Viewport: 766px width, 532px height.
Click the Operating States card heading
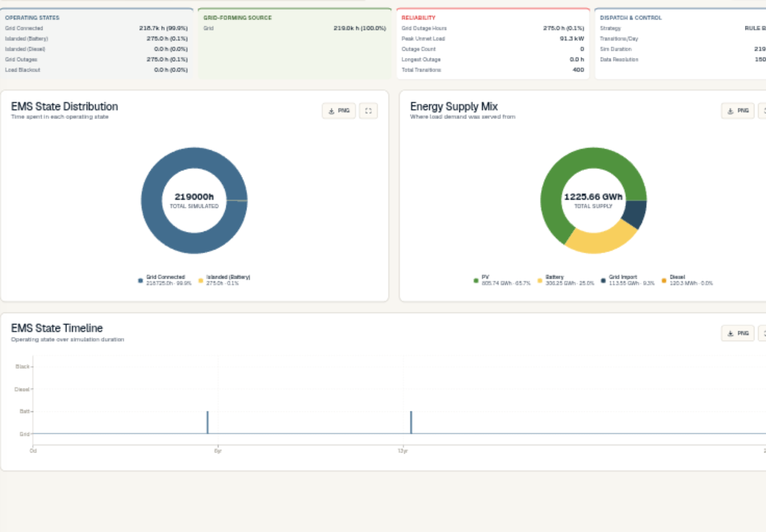(x=32, y=18)
